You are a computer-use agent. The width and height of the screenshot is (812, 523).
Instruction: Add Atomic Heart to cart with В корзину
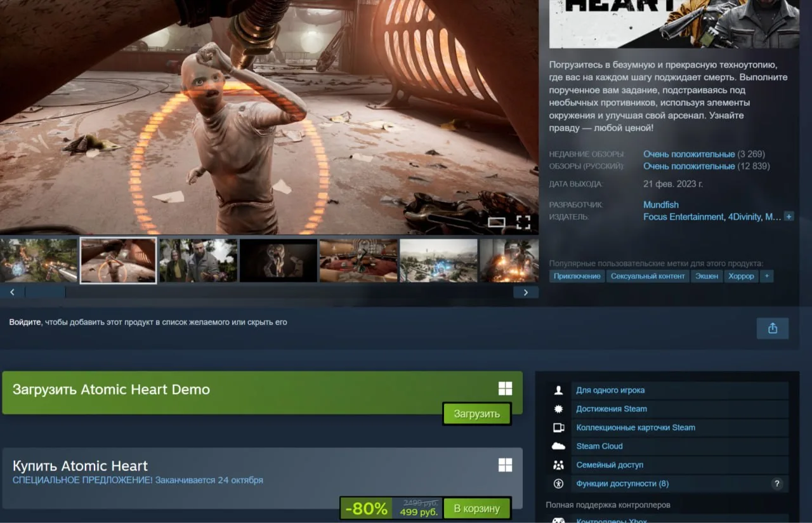tap(476, 508)
